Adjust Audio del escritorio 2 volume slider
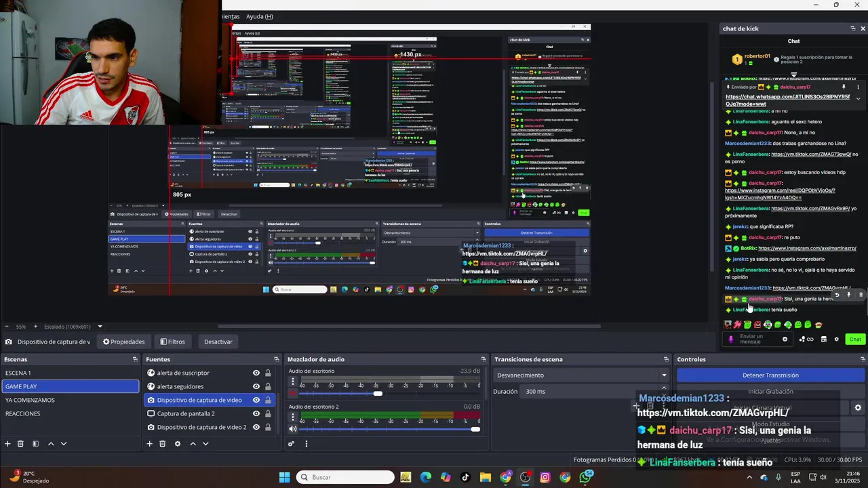 (x=475, y=428)
